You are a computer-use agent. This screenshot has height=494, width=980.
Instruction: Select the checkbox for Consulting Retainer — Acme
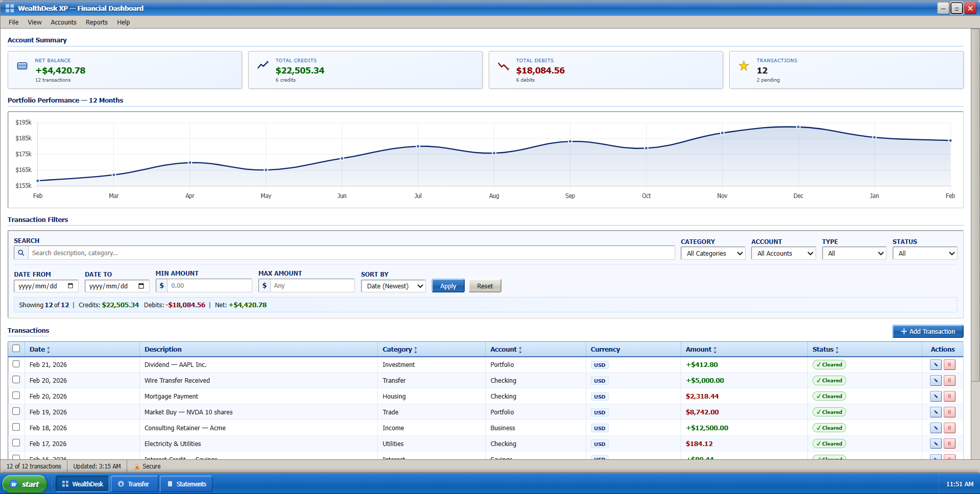(16, 427)
